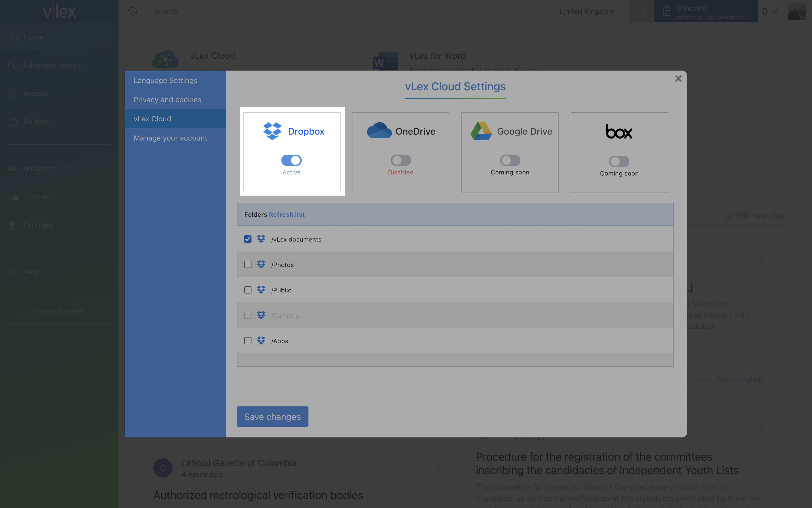Select vLex Cloud settings section
This screenshot has width=812, height=508.
(x=175, y=119)
